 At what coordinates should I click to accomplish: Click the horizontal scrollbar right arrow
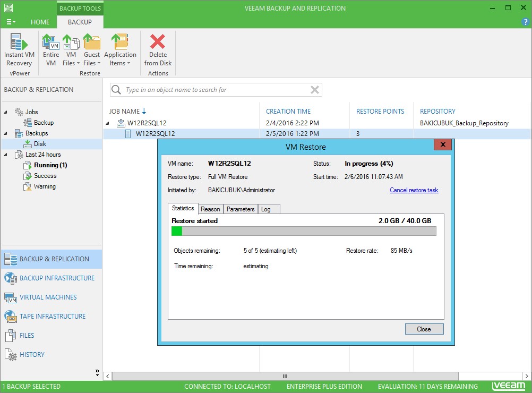tap(526, 376)
